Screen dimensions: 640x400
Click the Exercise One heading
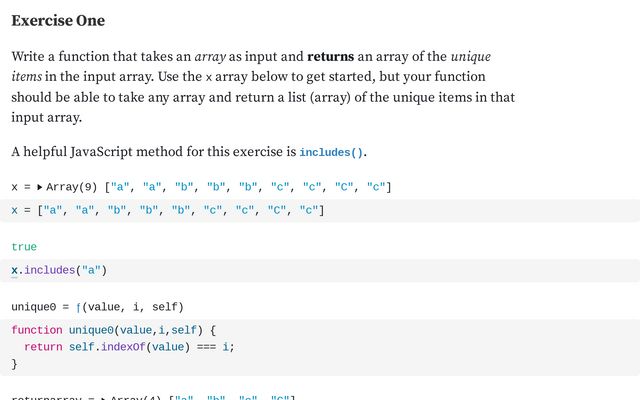point(58,20)
